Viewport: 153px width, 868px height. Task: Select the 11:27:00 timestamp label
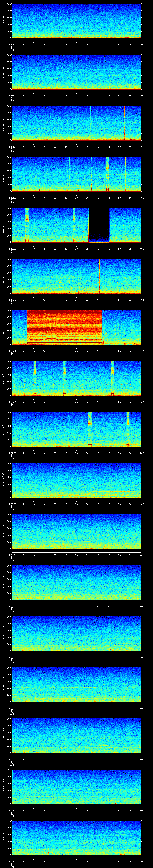coord(12,708)
